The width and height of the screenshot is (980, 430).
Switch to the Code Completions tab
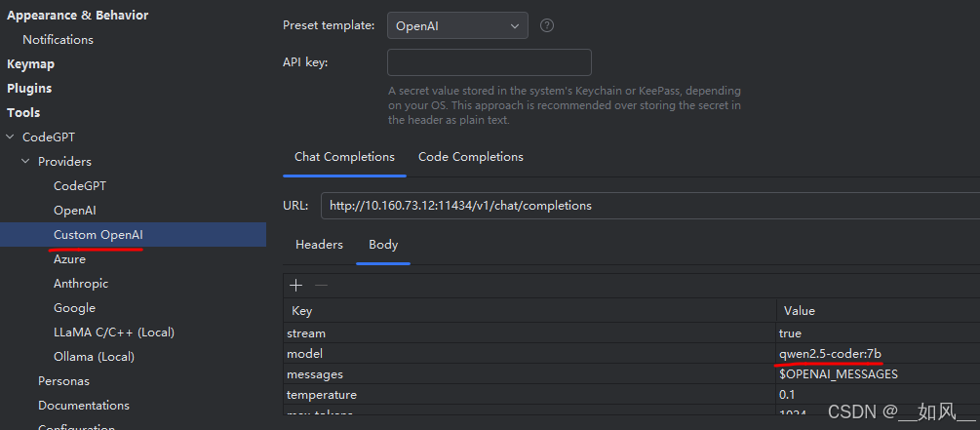click(470, 157)
